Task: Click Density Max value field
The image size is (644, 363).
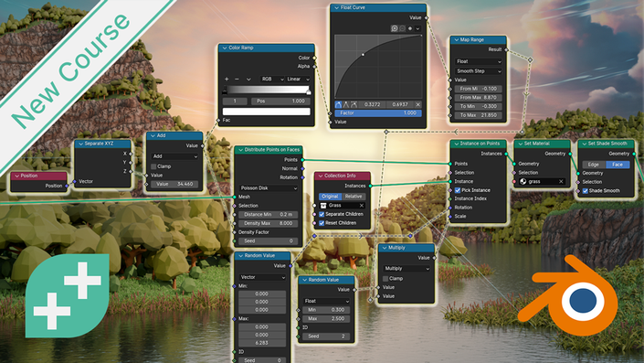Action: [269, 223]
